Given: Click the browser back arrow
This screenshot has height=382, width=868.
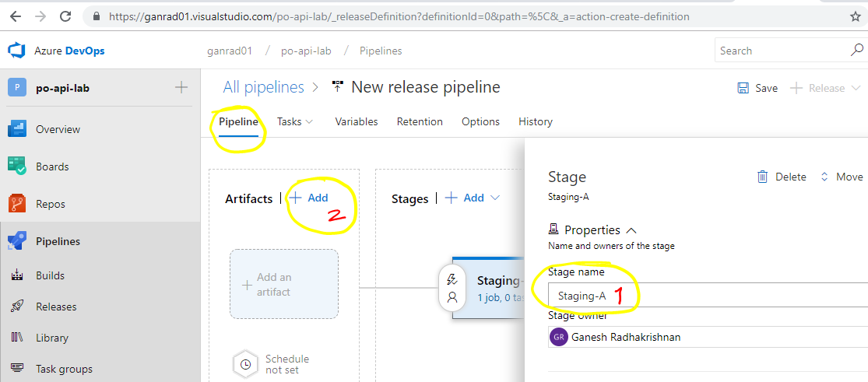Looking at the screenshot, I should (15, 16).
